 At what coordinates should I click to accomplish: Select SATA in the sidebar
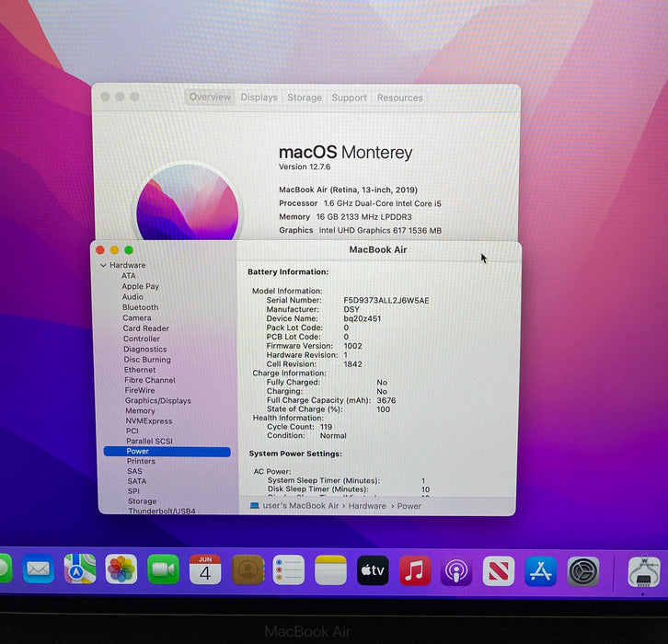pos(137,481)
